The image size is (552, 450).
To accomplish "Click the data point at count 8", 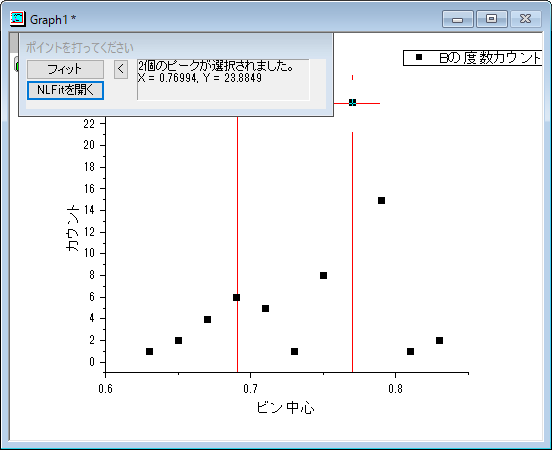I will tap(324, 275).
